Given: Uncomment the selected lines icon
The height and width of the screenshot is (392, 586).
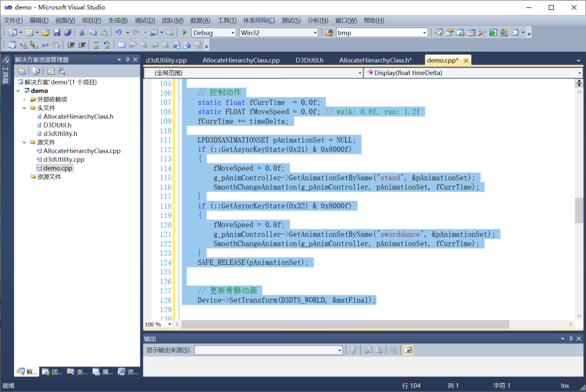Looking at the screenshot, I should [x=107, y=45].
